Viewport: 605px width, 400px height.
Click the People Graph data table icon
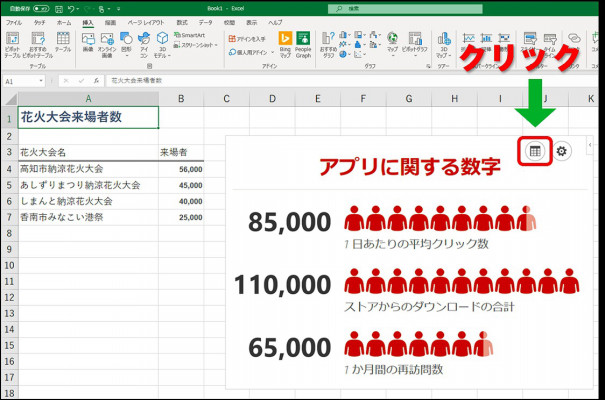click(535, 151)
